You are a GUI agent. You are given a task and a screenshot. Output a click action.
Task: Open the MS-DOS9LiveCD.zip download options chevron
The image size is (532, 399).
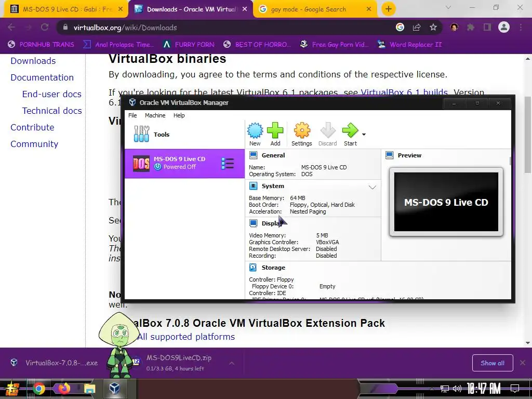click(x=231, y=363)
